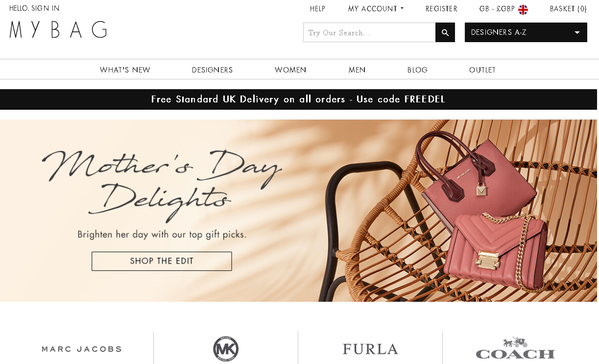Click the MYBAG site logo
The width and height of the screenshot is (599, 364).
[58, 30]
